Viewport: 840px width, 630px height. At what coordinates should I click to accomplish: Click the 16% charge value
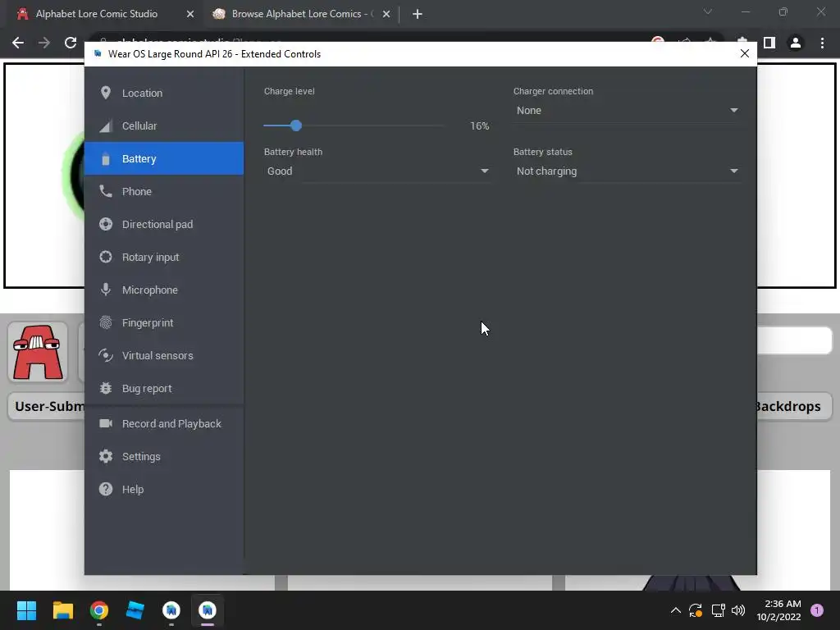tap(479, 126)
